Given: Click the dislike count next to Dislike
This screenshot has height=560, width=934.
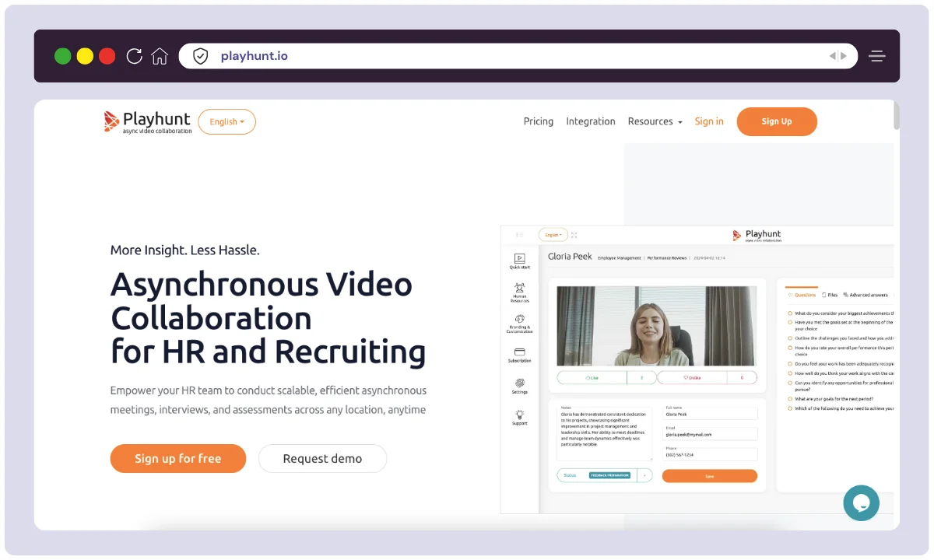Looking at the screenshot, I should click(x=742, y=378).
